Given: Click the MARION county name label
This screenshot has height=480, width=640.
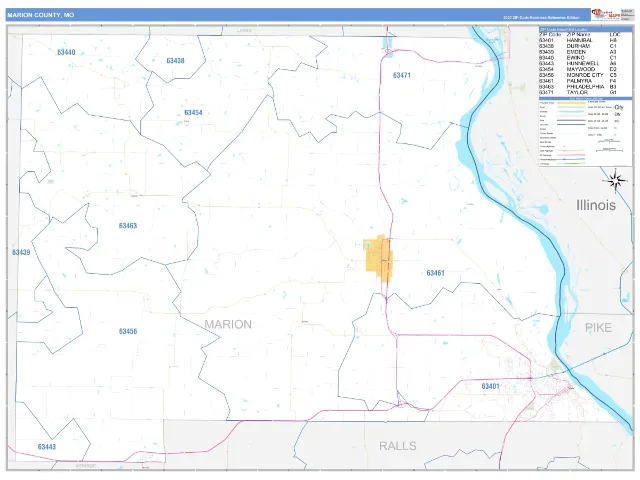Looking at the screenshot, I should (x=228, y=324).
